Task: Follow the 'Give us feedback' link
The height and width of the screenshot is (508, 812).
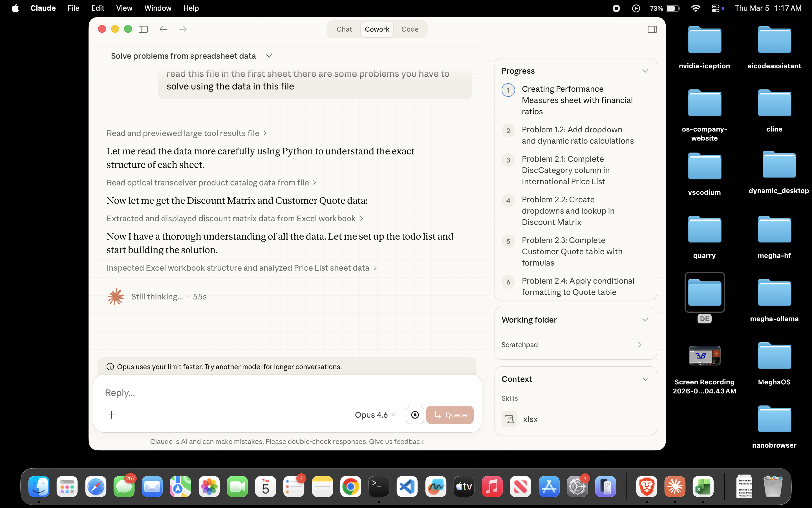Action: (396, 441)
